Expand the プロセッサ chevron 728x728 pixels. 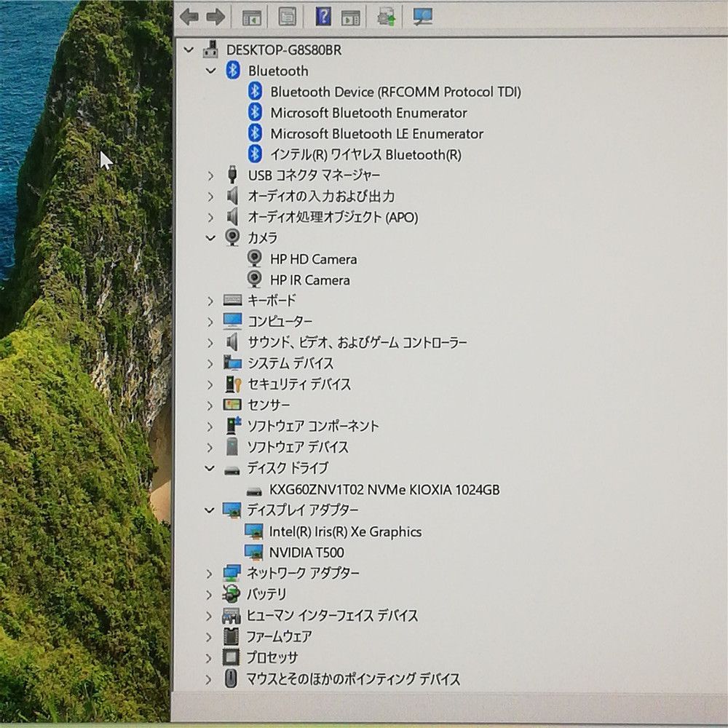tap(209, 658)
